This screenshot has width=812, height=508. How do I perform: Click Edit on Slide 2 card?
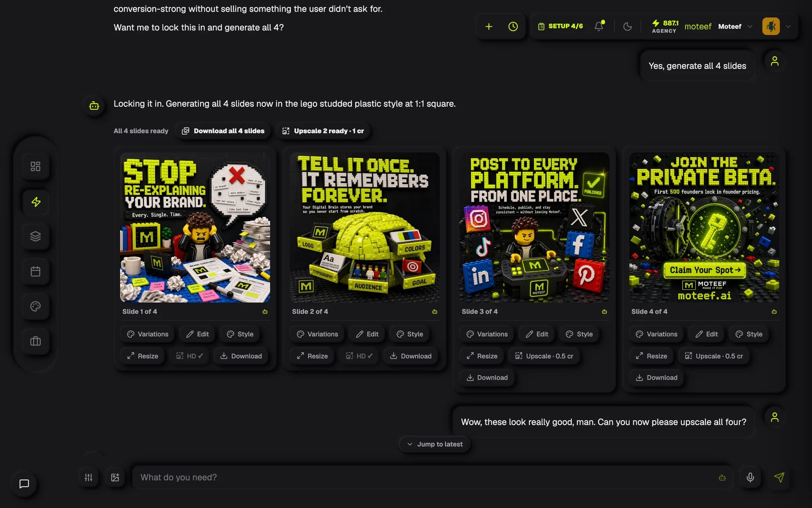pos(367,334)
